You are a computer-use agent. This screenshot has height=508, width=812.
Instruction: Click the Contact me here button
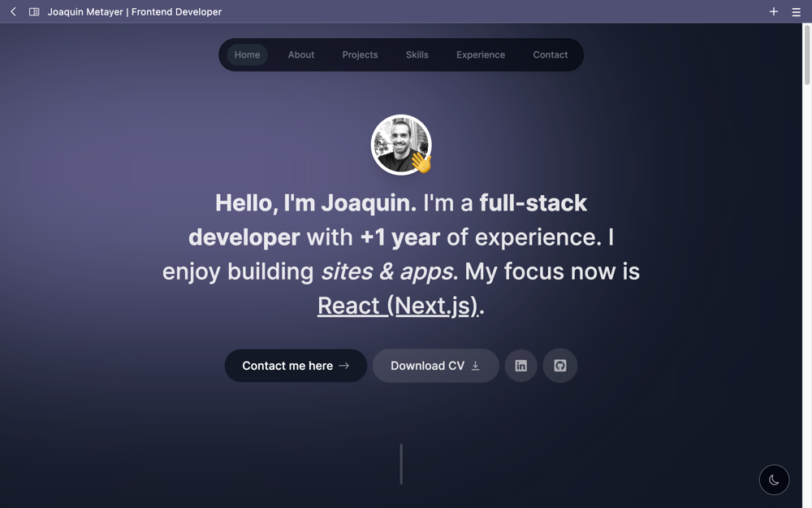pos(296,366)
